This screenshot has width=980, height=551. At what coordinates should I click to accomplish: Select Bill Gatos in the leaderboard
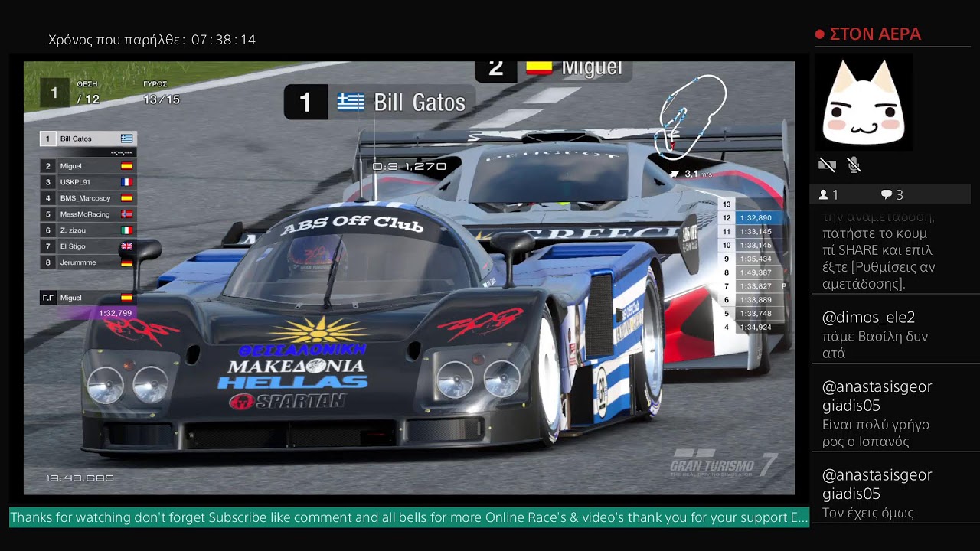pos(88,139)
